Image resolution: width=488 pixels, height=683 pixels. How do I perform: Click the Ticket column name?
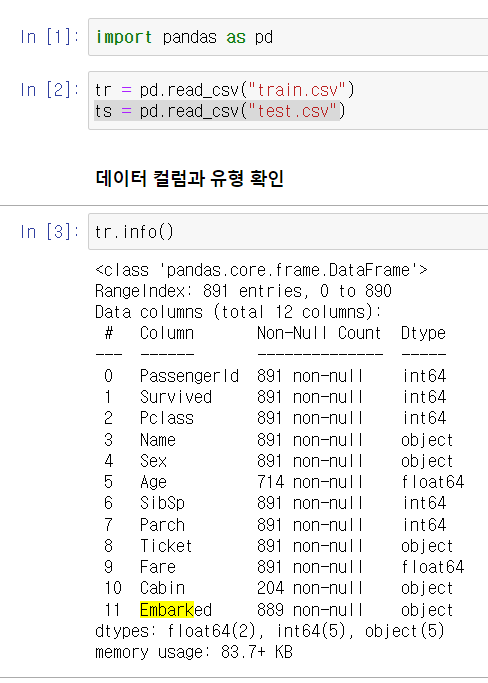point(166,546)
